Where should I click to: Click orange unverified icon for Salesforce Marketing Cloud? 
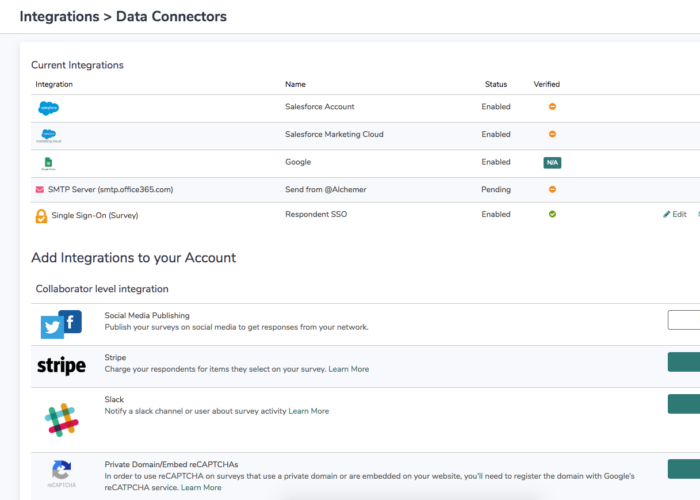(x=552, y=134)
